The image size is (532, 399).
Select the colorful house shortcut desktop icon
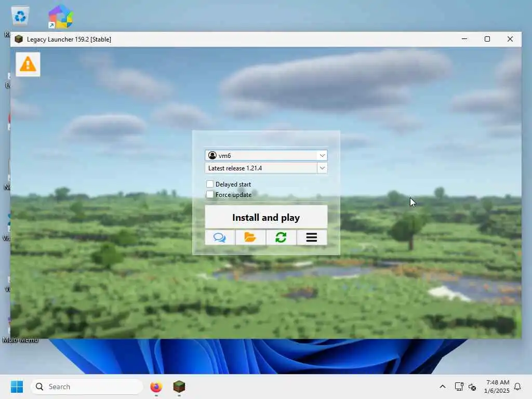[60, 16]
